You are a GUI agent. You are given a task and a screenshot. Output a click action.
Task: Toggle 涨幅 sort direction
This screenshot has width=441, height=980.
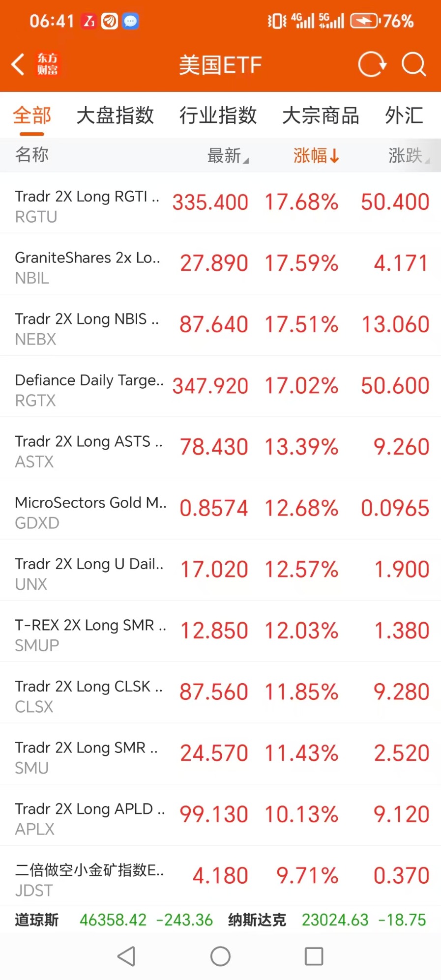click(x=316, y=155)
